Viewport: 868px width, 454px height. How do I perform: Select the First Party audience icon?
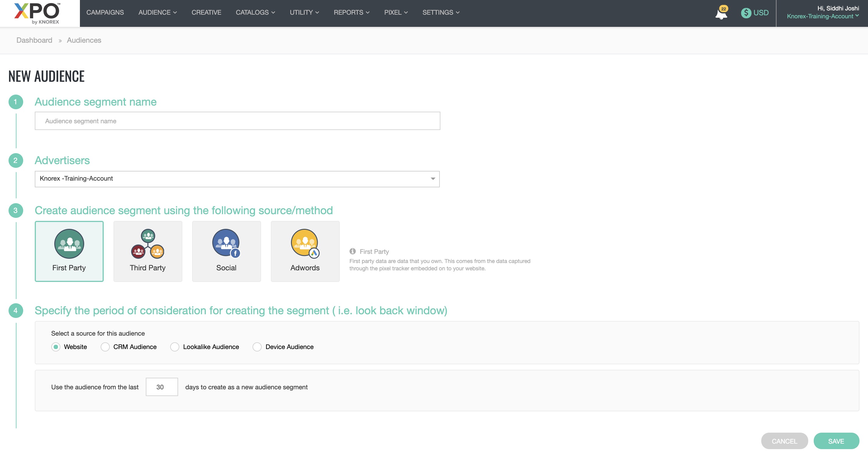pos(69,244)
